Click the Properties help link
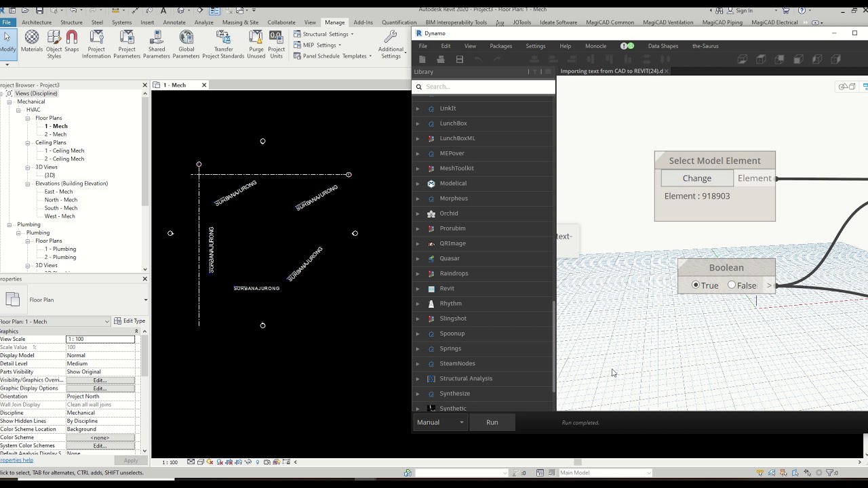868x488 pixels. [x=16, y=460]
